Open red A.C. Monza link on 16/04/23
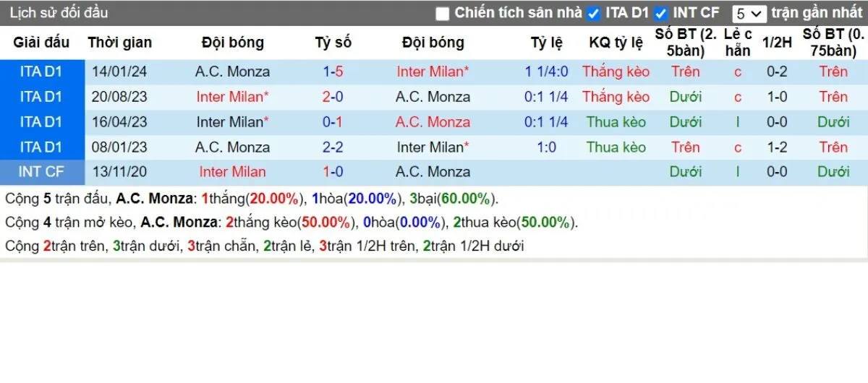The height and width of the screenshot is (383, 868). [x=433, y=122]
